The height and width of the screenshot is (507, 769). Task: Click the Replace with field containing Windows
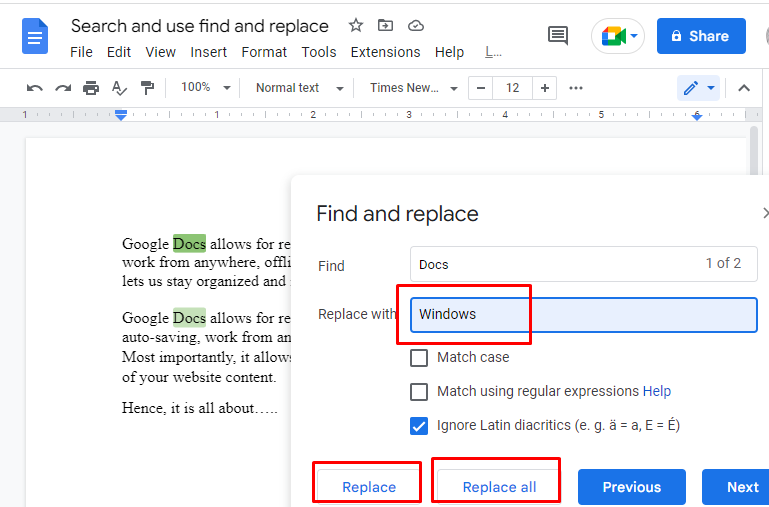[584, 314]
